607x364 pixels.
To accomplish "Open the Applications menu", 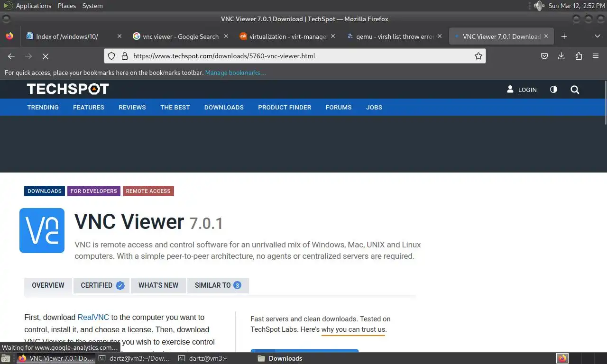I will pos(33,6).
